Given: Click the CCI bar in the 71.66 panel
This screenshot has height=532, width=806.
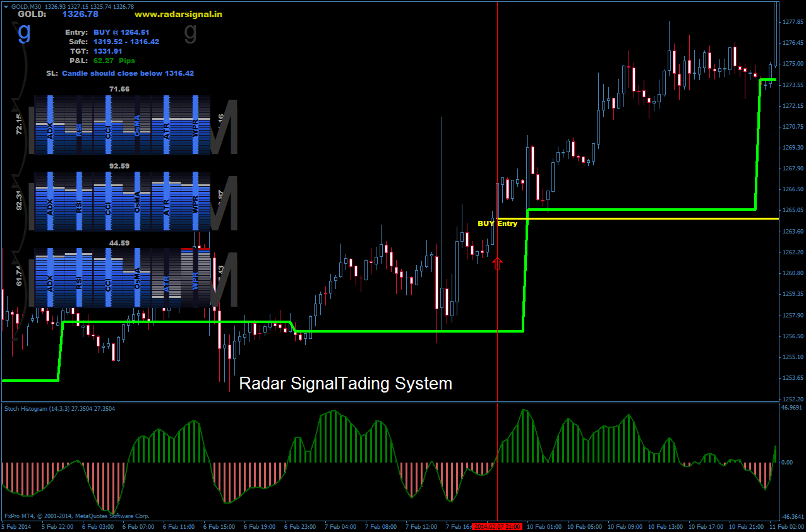Looking at the screenshot, I should [x=108, y=125].
